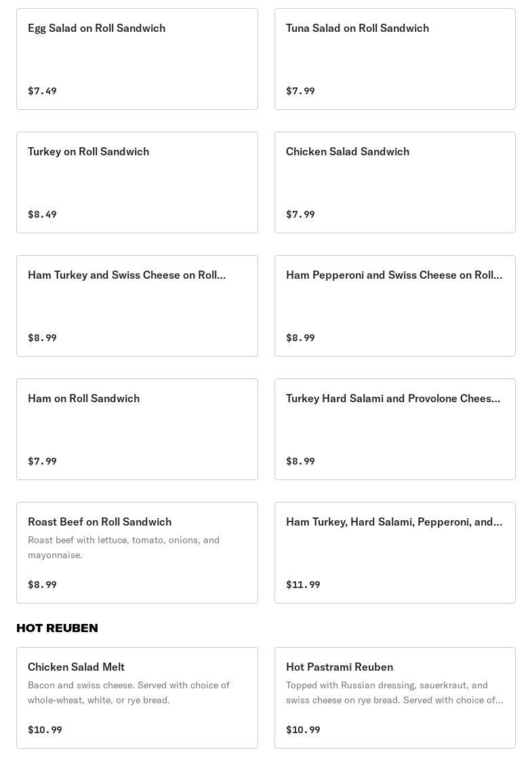
Task: Click the Hot Pastrami Reuben title
Action: (340, 667)
